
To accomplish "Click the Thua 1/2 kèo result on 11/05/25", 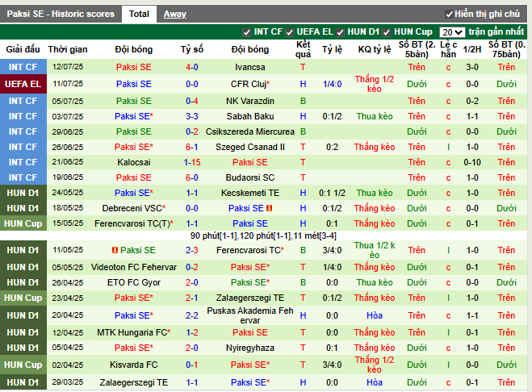I will 375,250.
